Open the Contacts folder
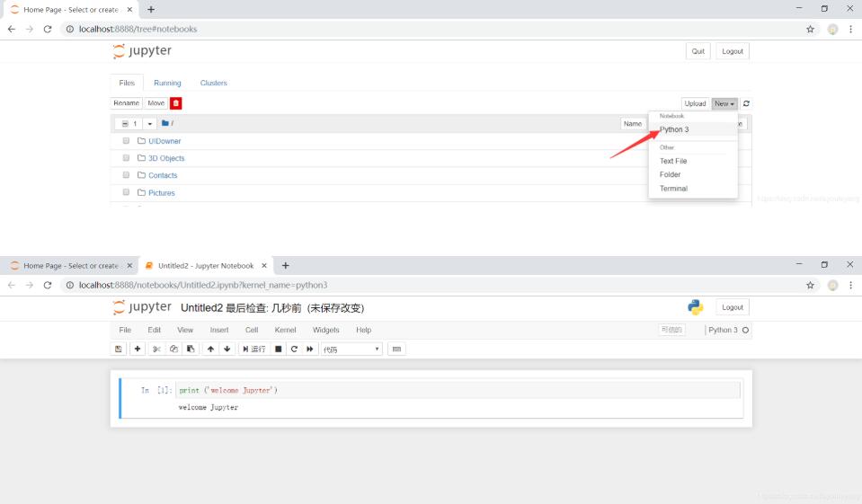Image resolution: width=862 pixels, height=504 pixels. point(163,175)
